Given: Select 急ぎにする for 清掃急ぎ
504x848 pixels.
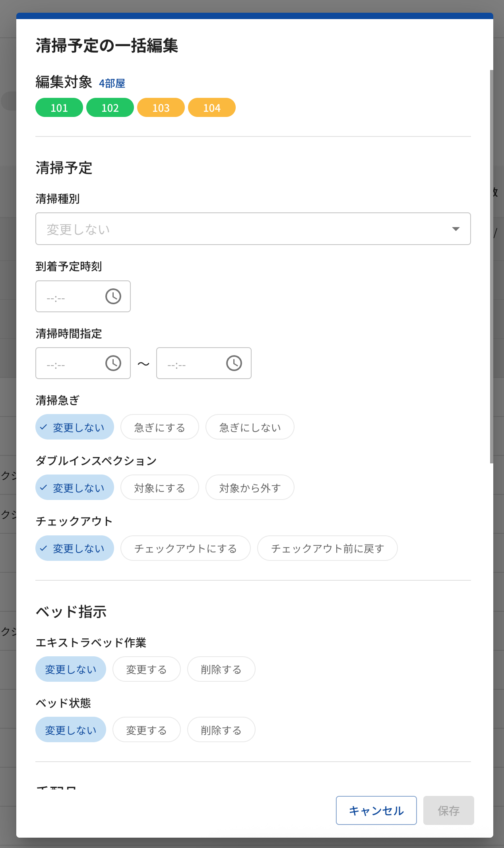Looking at the screenshot, I should [159, 427].
